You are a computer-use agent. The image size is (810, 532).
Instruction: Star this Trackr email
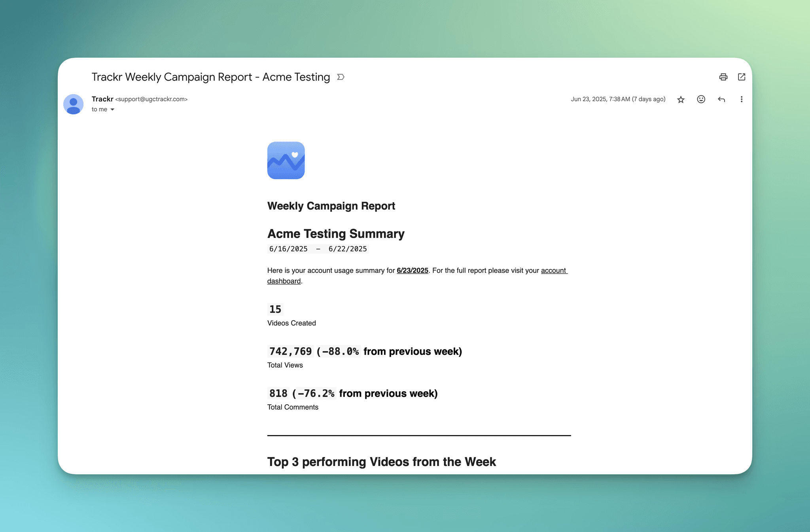(x=681, y=100)
